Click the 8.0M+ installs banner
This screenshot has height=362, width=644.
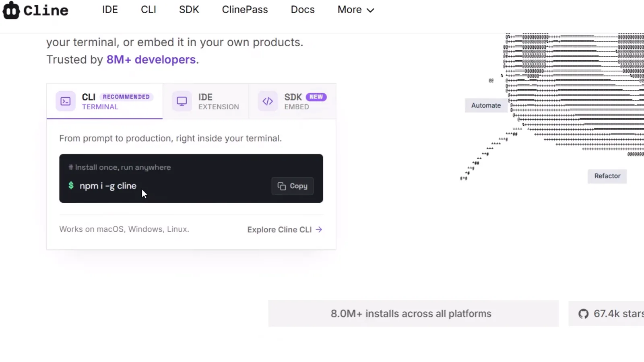click(x=413, y=314)
